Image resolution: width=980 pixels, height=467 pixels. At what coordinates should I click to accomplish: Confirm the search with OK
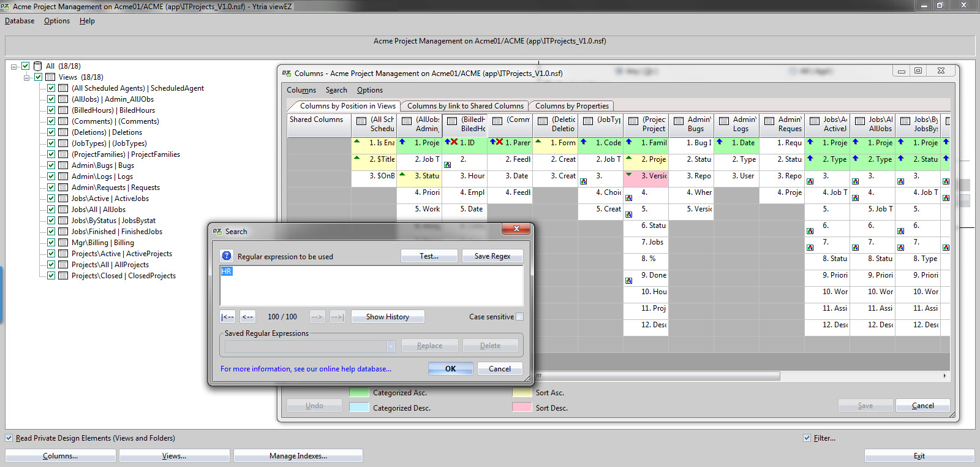click(451, 369)
